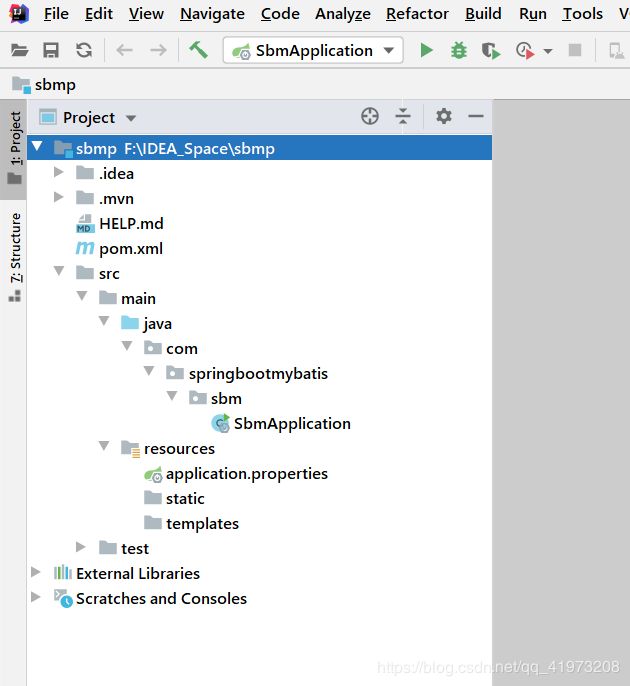Select the .idea folder row
The image size is (630, 686).
click(259, 173)
